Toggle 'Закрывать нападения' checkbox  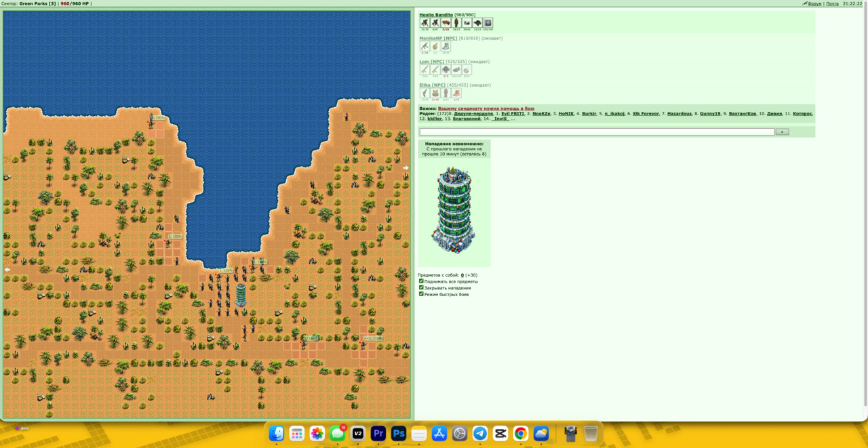[421, 287]
